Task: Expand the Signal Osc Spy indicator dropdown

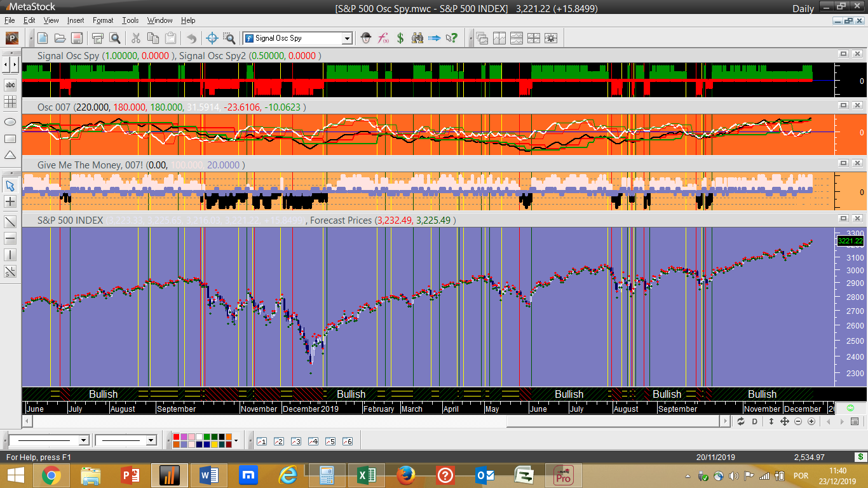Action: 347,38
